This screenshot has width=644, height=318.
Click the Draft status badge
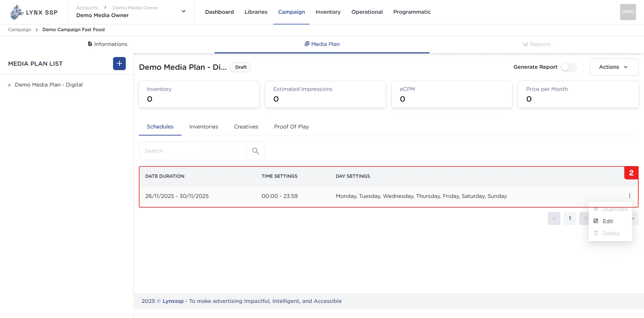(x=241, y=67)
